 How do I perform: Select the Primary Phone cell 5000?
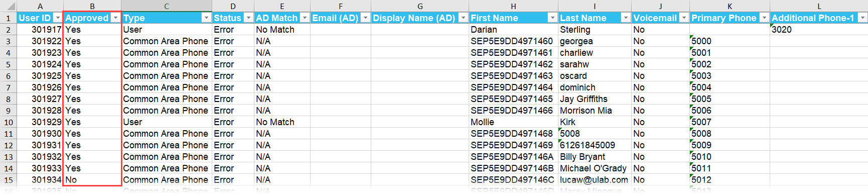tap(730, 41)
